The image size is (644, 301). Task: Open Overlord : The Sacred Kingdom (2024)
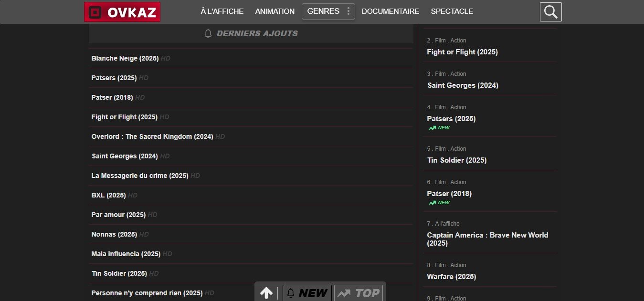click(x=152, y=136)
